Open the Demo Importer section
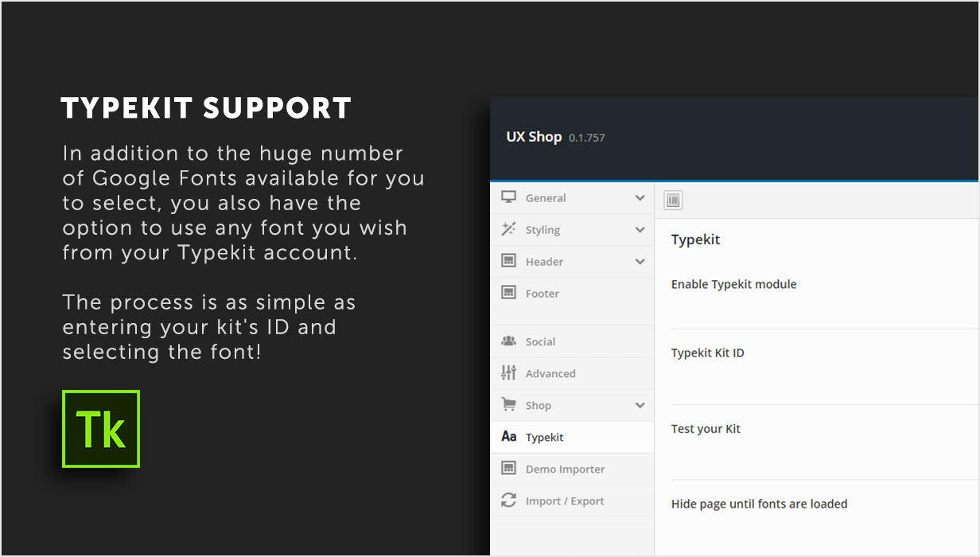This screenshot has width=980, height=557. coord(572,469)
